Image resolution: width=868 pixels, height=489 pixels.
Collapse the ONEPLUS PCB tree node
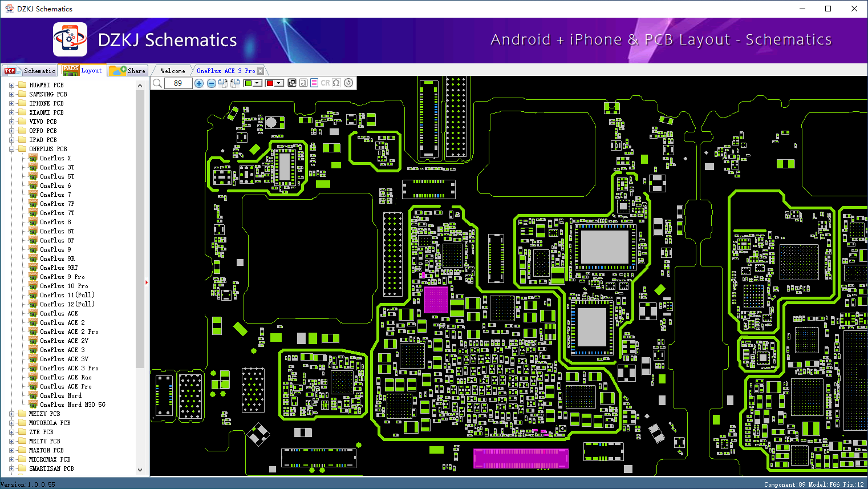[11, 149]
